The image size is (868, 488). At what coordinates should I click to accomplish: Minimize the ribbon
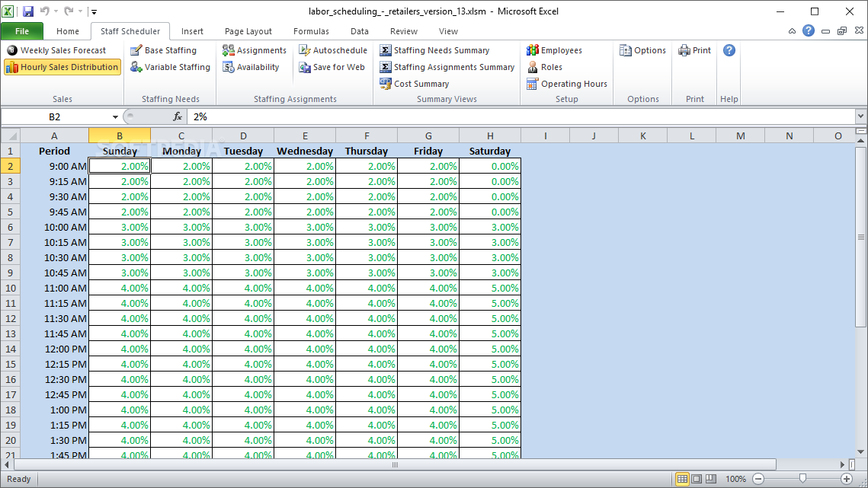coord(792,31)
